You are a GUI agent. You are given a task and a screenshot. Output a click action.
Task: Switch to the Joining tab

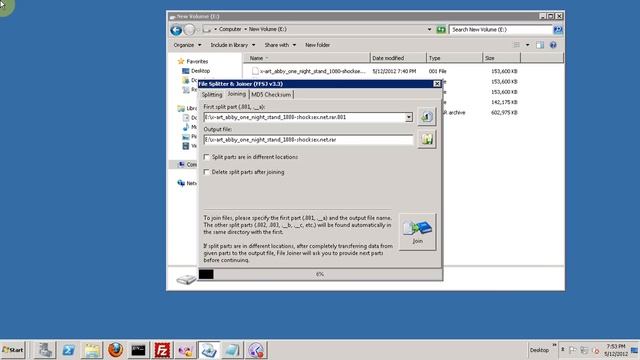[x=237, y=94]
